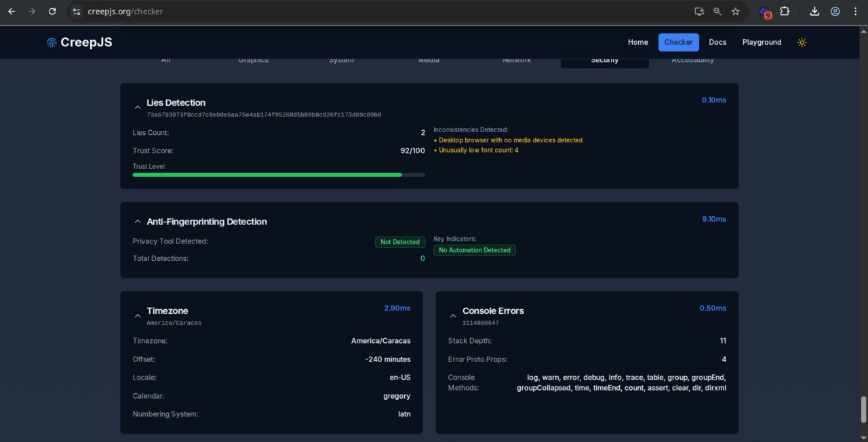Open the extension icon with badge 9
The image size is (868, 442).
click(x=765, y=12)
